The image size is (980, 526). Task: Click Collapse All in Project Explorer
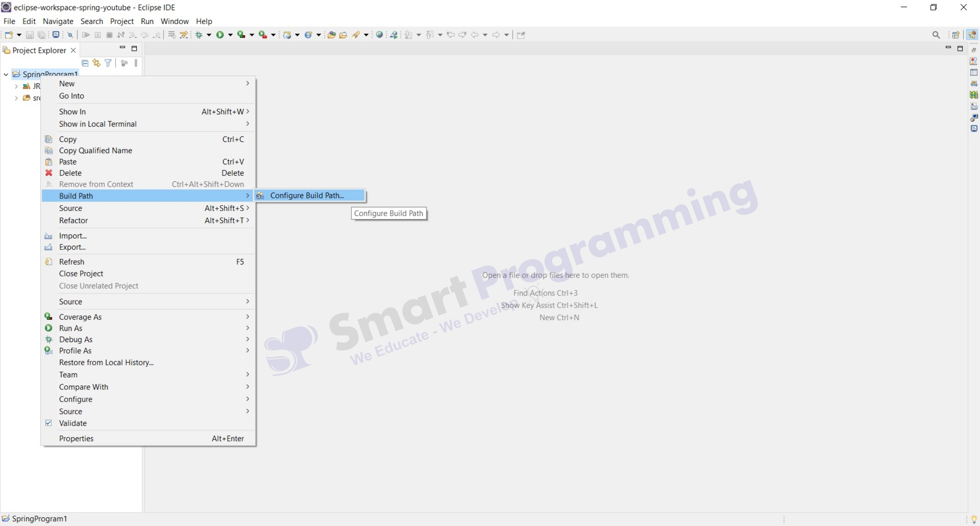click(x=85, y=63)
